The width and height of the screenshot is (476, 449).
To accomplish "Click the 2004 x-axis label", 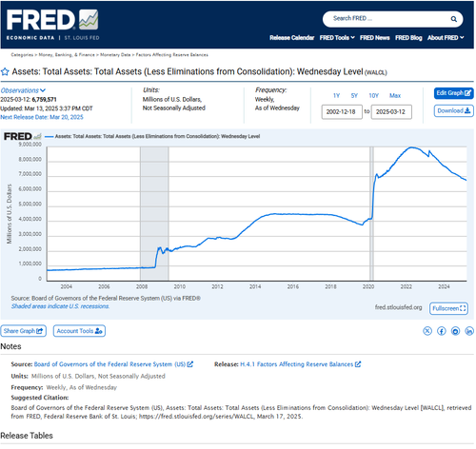I will 66,286.
